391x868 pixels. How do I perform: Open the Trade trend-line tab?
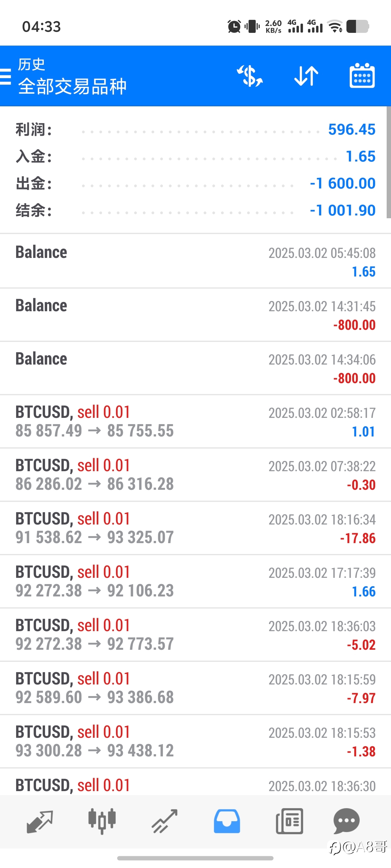click(164, 821)
